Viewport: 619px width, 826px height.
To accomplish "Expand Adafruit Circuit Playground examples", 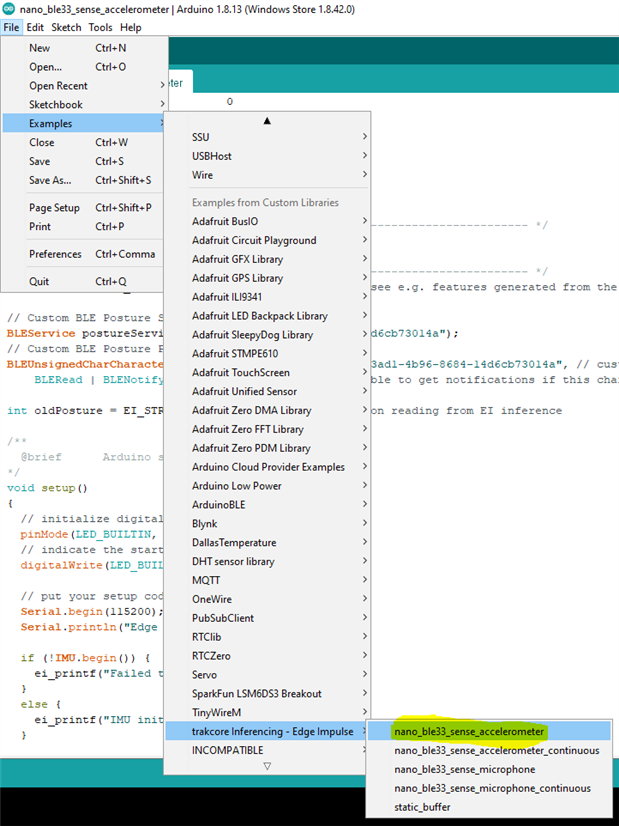I will (x=267, y=241).
